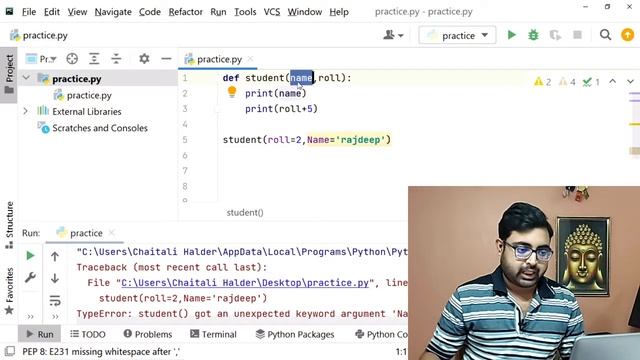Run the practice configuration with green play button
The height and width of the screenshot is (360, 640).
tap(511, 35)
